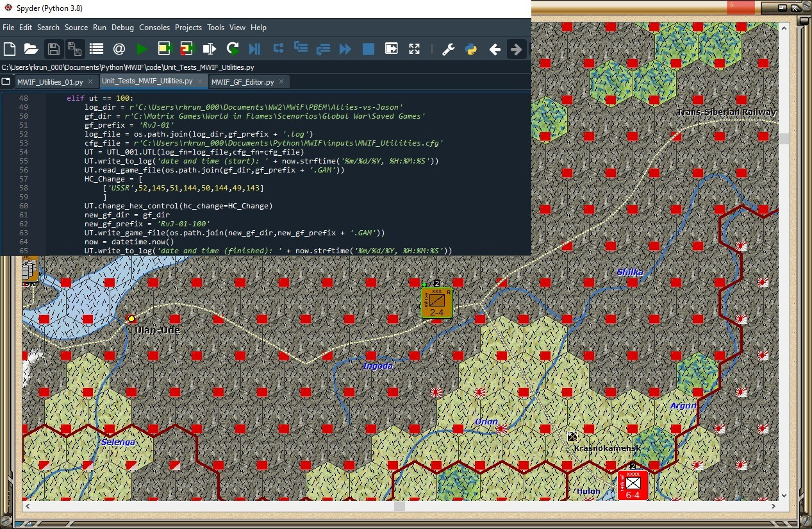
Task: Open the PYTHONPATH manager Python icon
Action: [x=471, y=49]
